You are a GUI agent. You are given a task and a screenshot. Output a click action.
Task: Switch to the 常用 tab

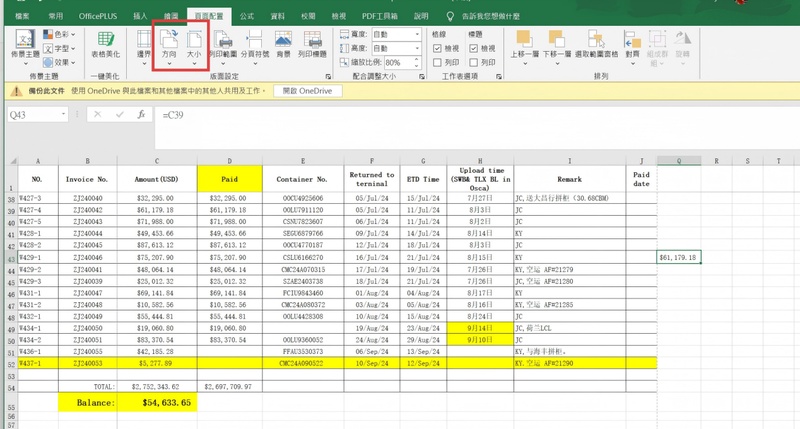(56, 16)
